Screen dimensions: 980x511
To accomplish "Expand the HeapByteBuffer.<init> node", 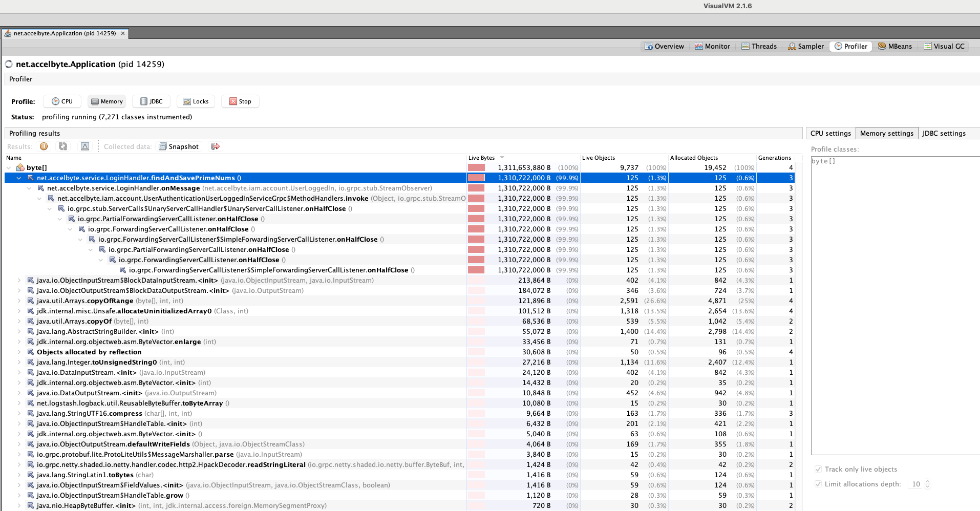I will [x=19, y=505].
